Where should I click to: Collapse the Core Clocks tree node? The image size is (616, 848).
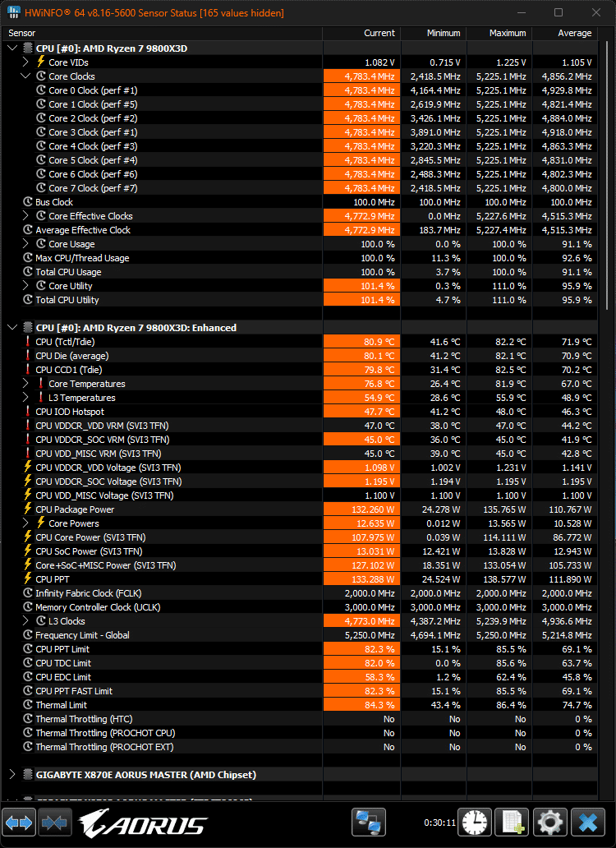tap(25, 76)
